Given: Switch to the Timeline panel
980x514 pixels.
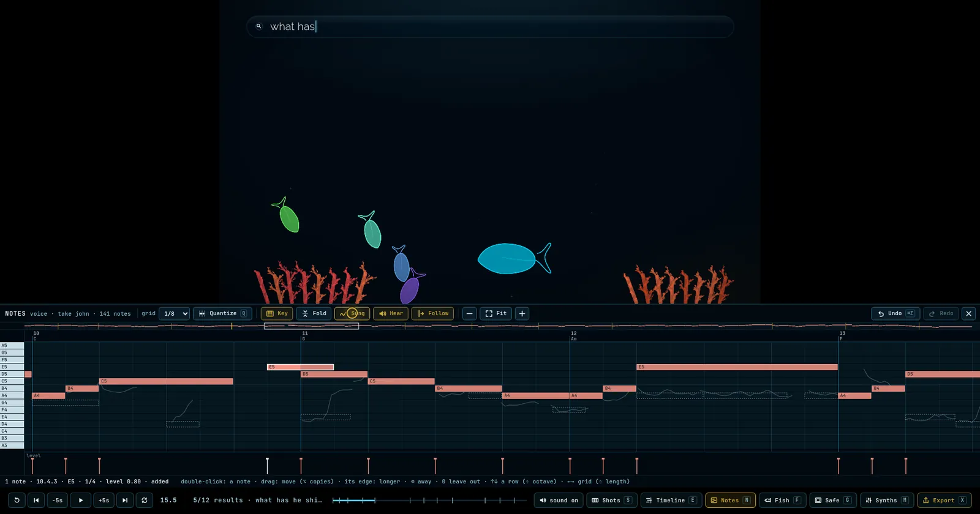Looking at the screenshot, I should coord(671,500).
